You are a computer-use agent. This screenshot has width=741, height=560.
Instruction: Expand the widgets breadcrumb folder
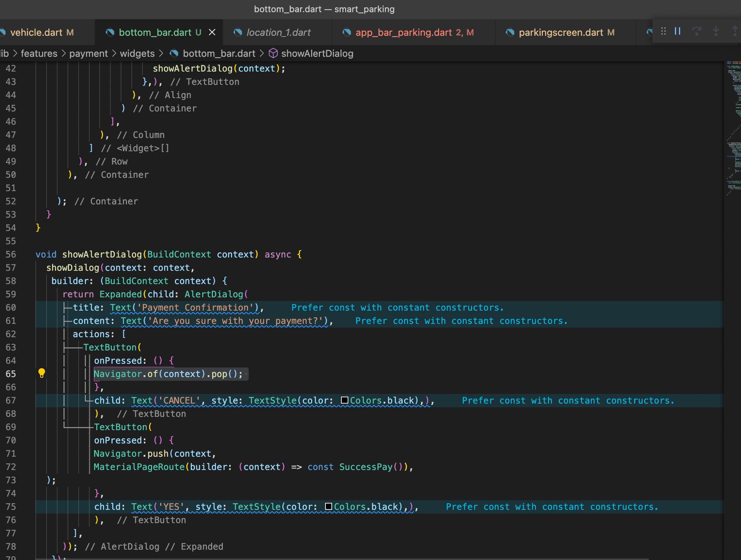[137, 53]
